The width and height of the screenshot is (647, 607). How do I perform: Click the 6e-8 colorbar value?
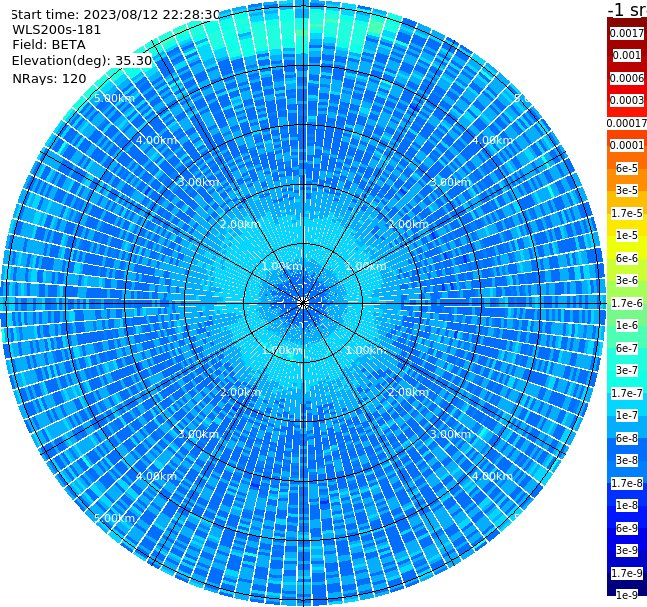627,438
